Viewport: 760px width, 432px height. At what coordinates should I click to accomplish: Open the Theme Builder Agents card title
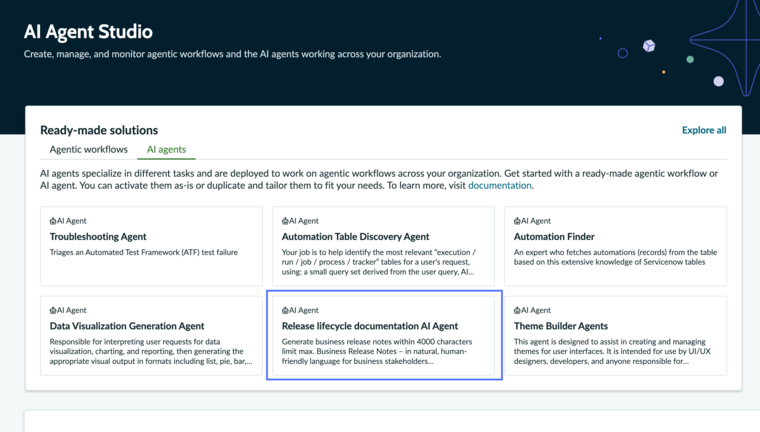pyautogui.click(x=561, y=326)
